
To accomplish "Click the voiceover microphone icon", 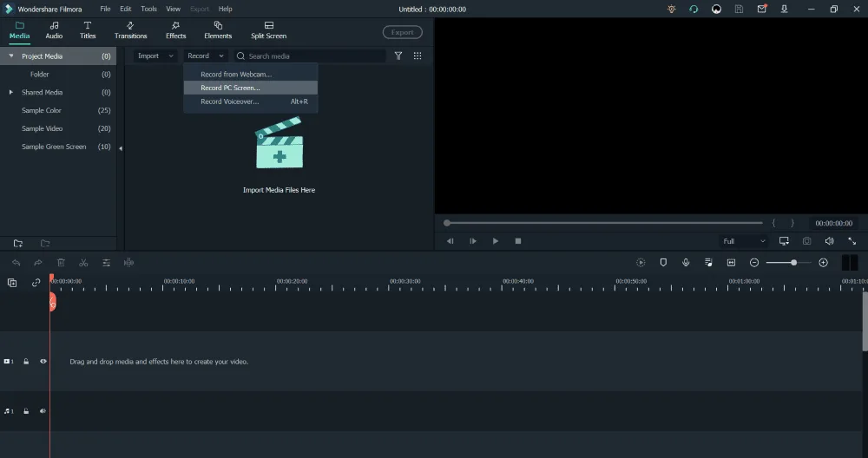I will (x=686, y=263).
